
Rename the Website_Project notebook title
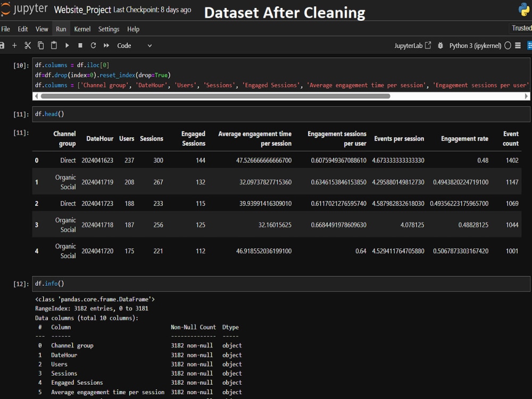(x=82, y=10)
